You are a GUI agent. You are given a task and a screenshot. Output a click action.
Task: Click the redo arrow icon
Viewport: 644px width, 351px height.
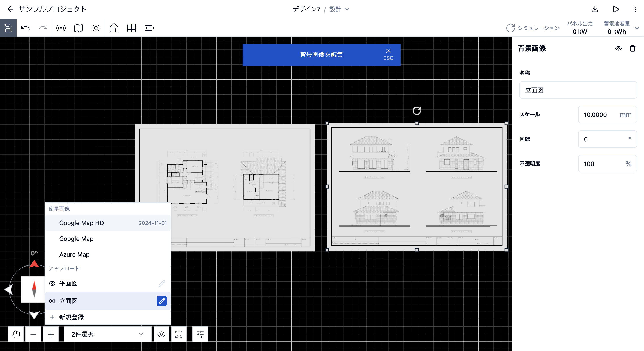pyautogui.click(x=43, y=28)
